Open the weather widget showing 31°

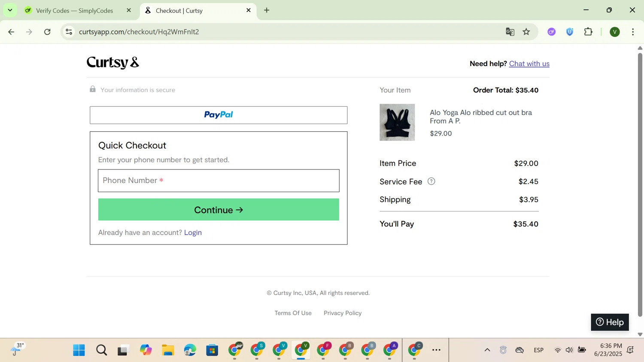18,350
